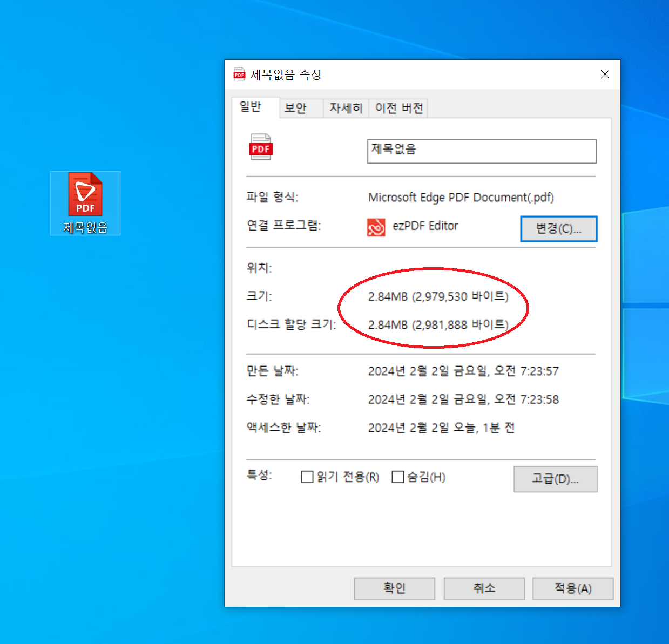The height and width of the screenshot is (644, 669).
Task: Enable the 숨김(H) checkbox
Action: (398, 477)
